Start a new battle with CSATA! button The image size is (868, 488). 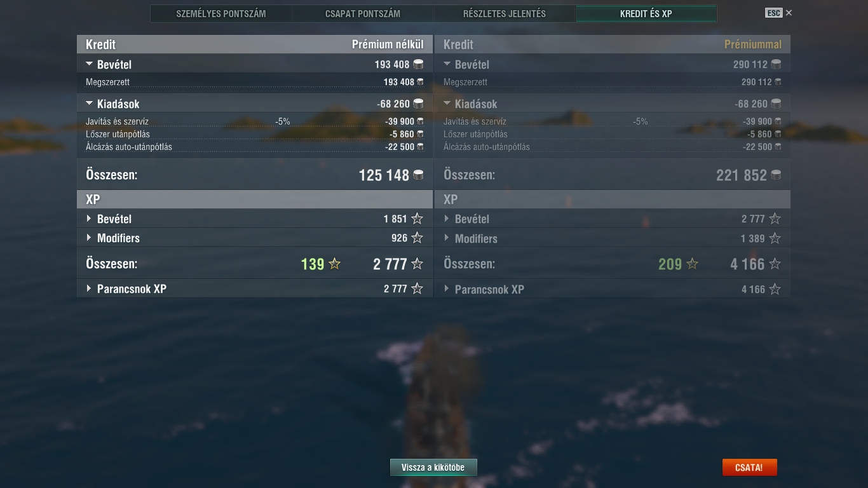(x=749, y=467)
